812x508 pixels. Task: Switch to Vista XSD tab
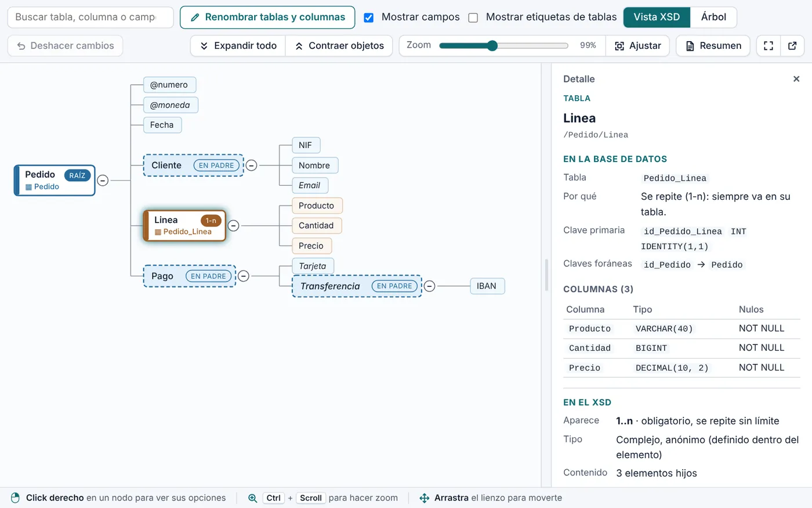click(x=657, y=17)
